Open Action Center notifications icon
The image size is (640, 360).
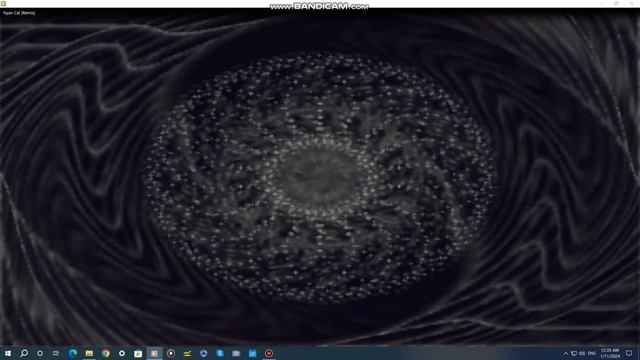629,353
